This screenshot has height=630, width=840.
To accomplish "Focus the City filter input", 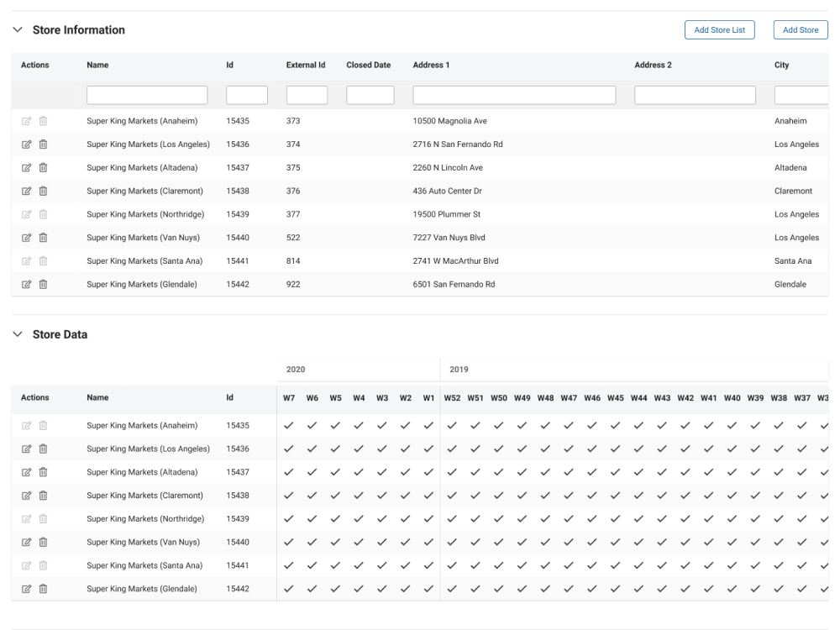I will point(801,95).
